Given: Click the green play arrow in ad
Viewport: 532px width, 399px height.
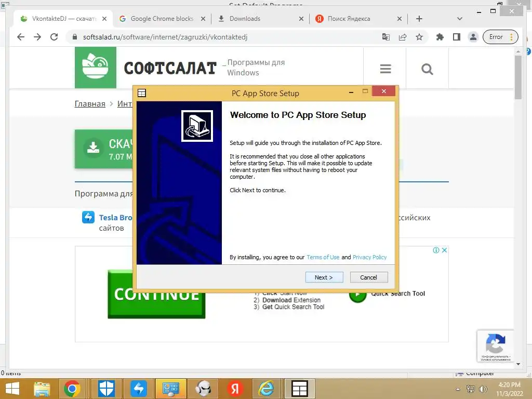Looking at the screenshot, I should tap(357, 295).
